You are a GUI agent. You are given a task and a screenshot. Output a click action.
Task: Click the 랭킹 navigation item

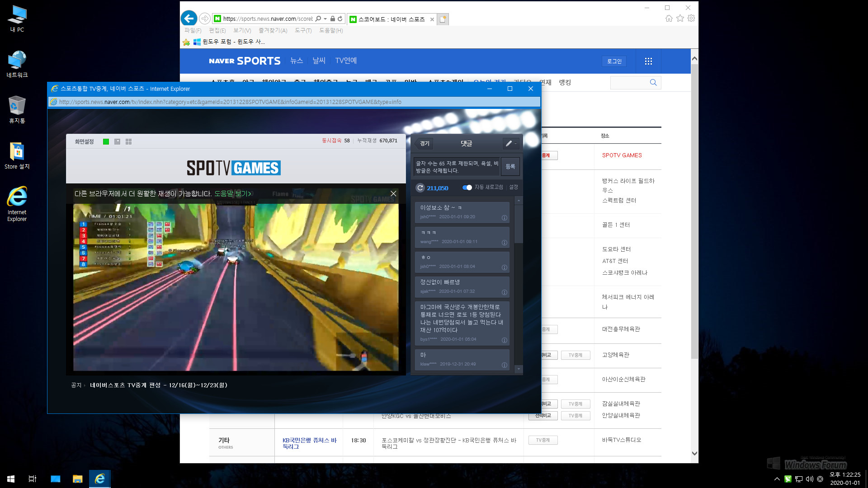tap(565, 82)
